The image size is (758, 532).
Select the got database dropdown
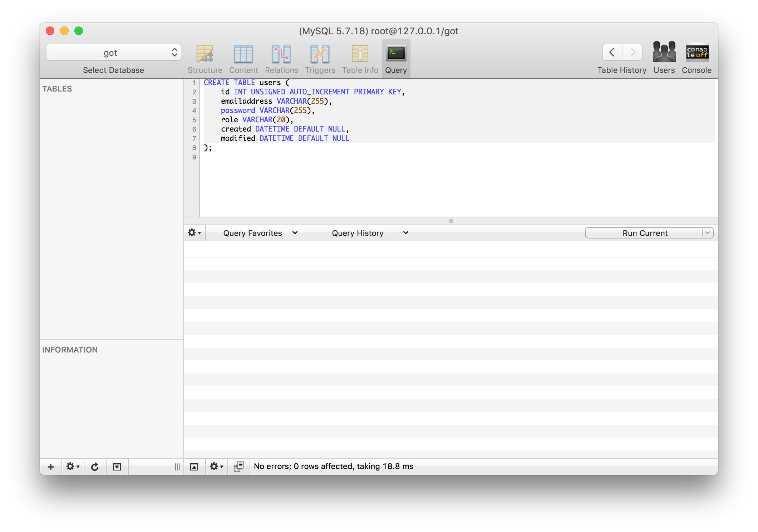click(113, 52)
